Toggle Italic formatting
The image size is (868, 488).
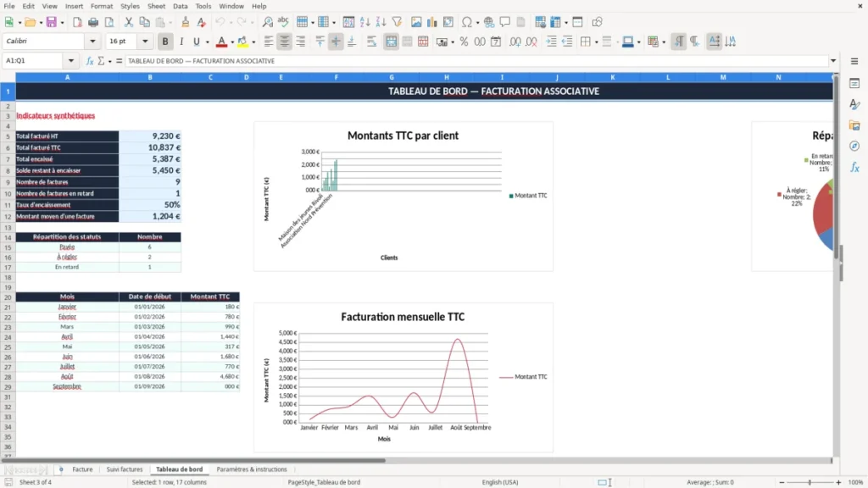click(x=181, y=42)
